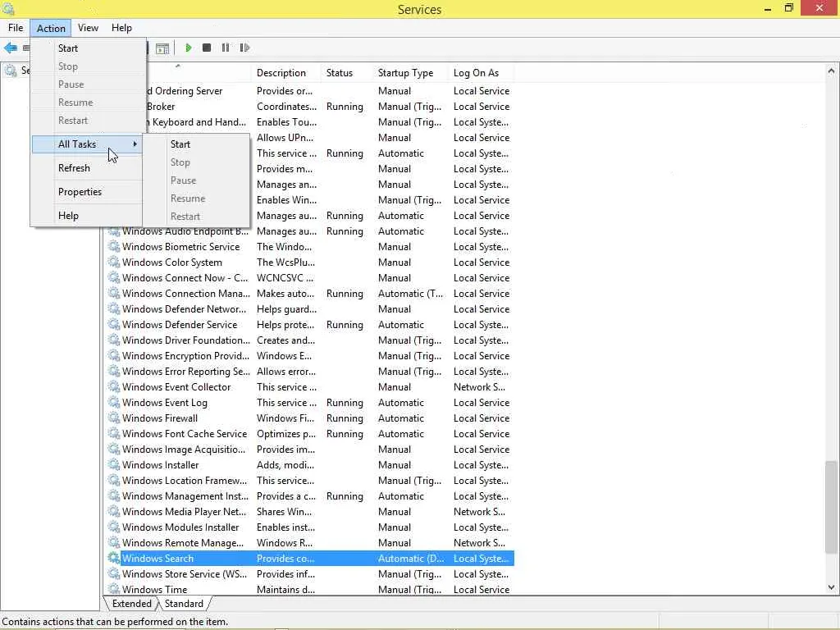Click gear icon of Windows Defender Network row
This screenshot has width=840, height=630.
113,309
